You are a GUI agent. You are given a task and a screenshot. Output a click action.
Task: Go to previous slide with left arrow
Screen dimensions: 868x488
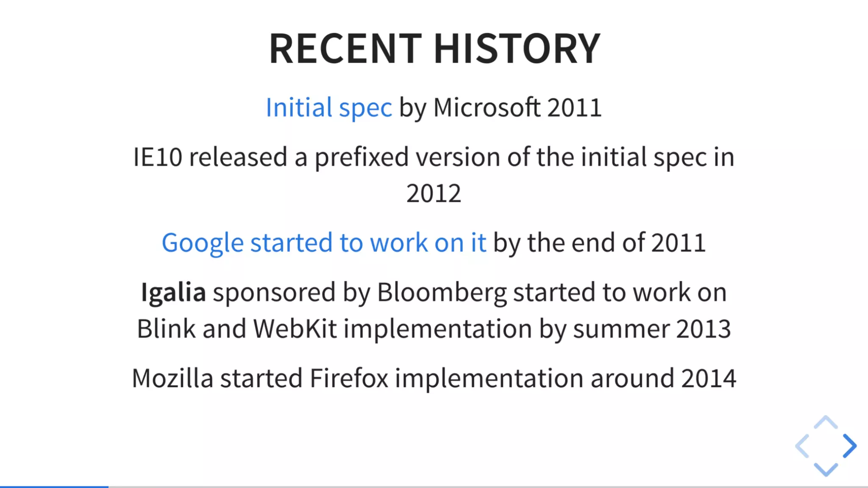[802, 446]
